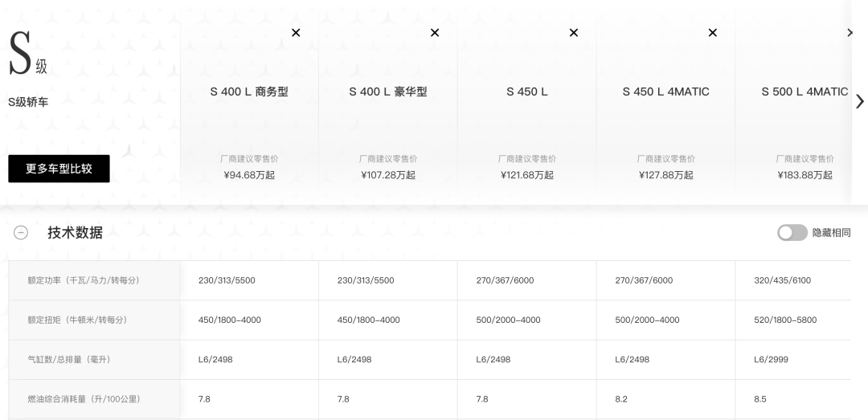This screenshot has width=868, height=420.
Task: Click S 450 L power value 270/367/6000
Action: click(505, 280)
